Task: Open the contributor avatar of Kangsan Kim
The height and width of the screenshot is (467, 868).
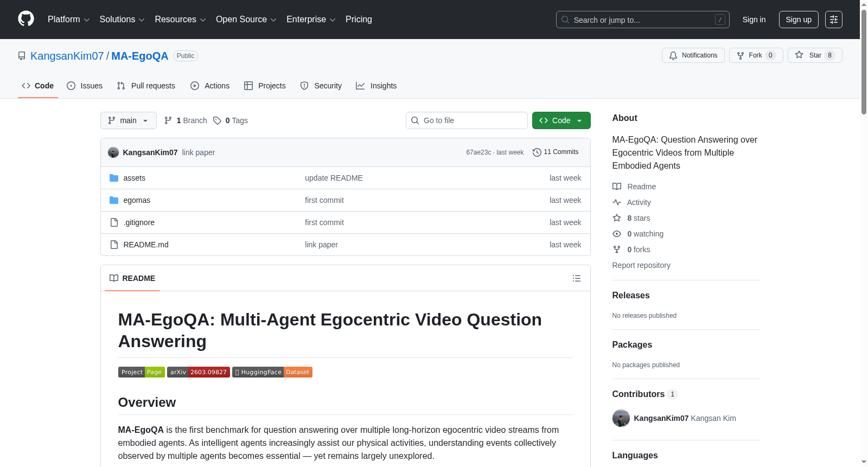Action: pos(621,418)
